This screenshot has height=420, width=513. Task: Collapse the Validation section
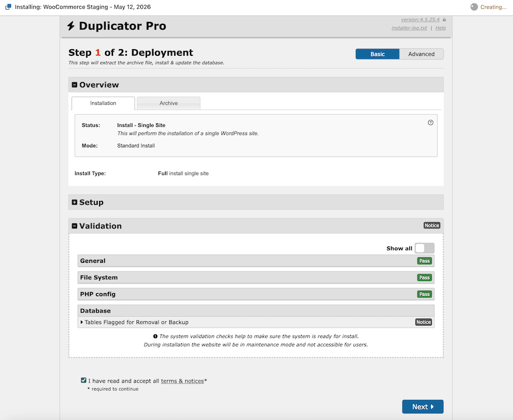(x=75, y=226)
